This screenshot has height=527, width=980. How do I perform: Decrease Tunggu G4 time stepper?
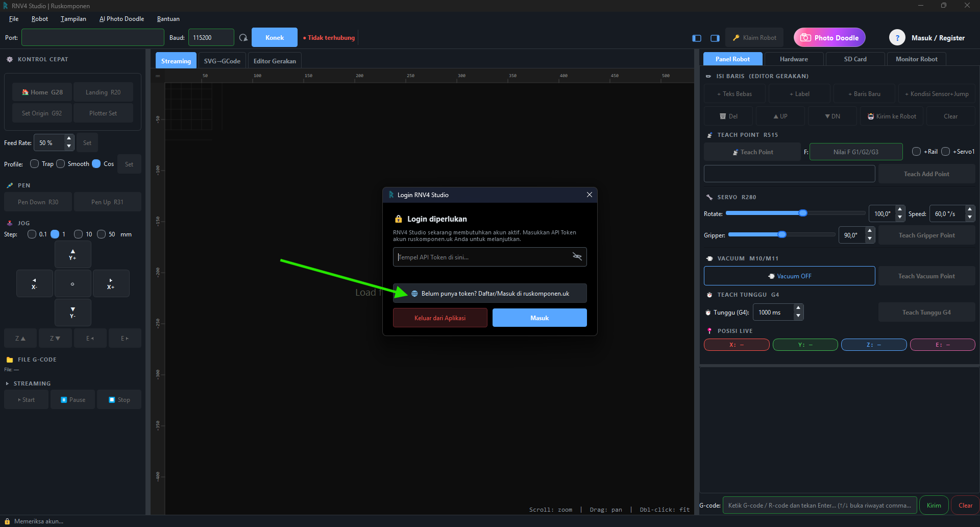[798, 316]
